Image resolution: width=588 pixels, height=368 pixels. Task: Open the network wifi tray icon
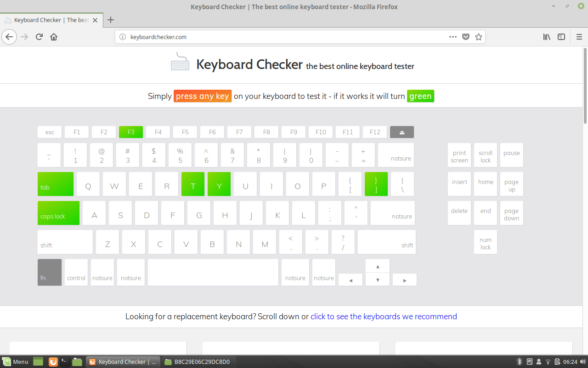tap(548, 362)
